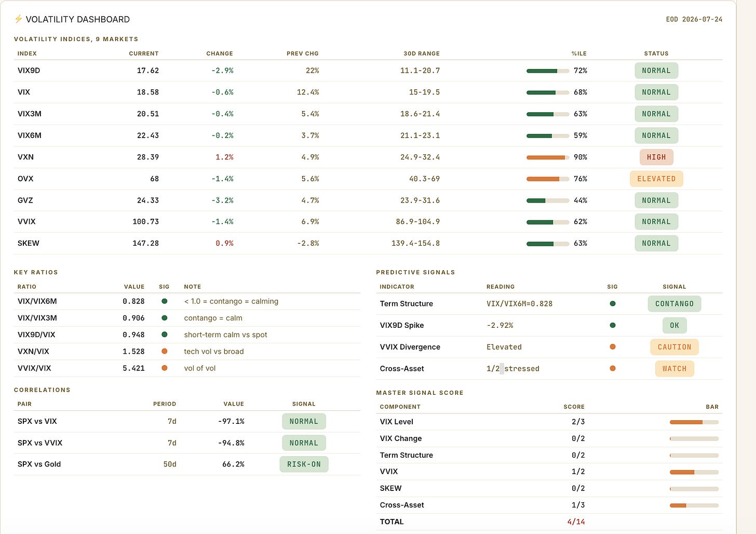
Task: Click the GVZ change value -3.2%
Action: 222,201
